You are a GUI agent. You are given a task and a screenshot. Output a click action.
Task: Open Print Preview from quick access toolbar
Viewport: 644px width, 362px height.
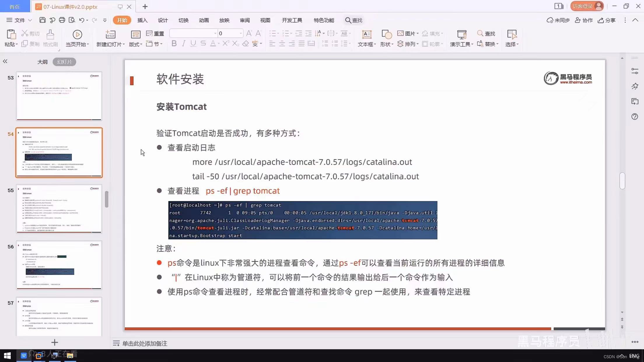click(x=72, y=20)
